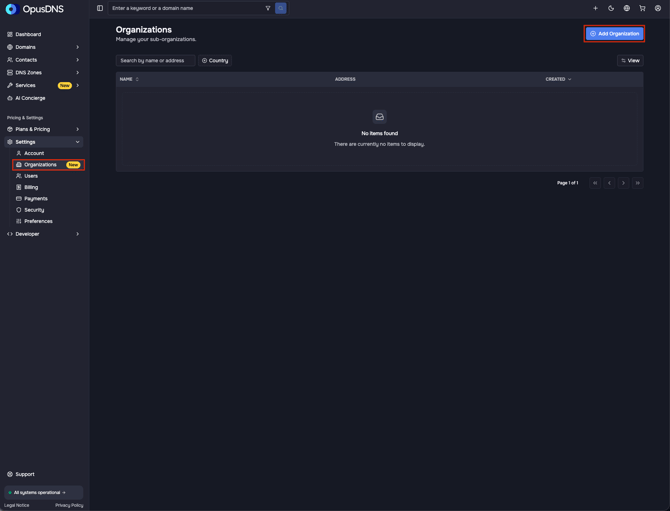Click the No items found message
The height and width of the screenshot is (511, 670).
pos(379,133)
